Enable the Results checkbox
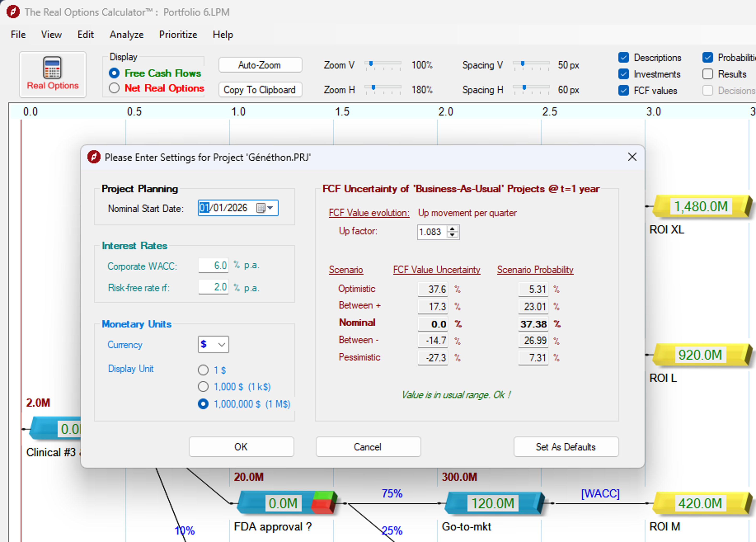 708,74
